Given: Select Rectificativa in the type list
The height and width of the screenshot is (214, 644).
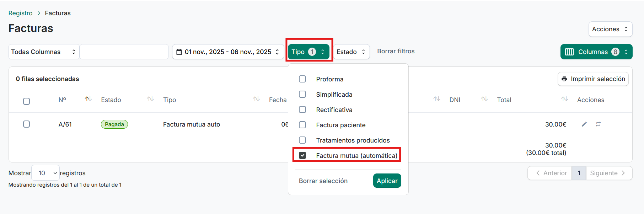Looking at the screenshot, I should [x=302, y=109].
